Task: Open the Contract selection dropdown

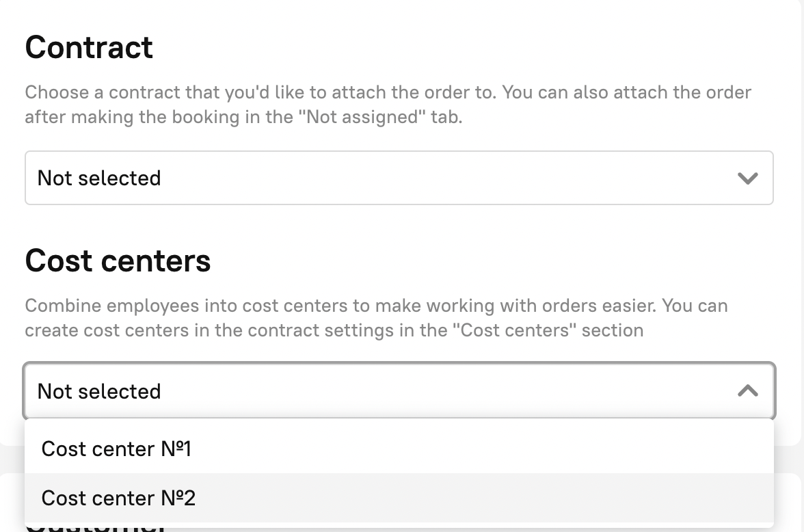Action: pyautogui.click(x=399, y=178)
